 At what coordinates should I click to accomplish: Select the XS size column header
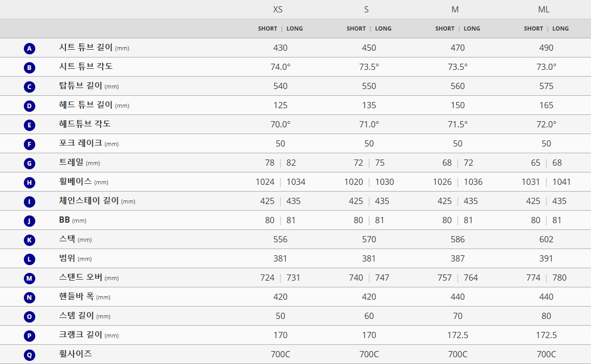[x=277, y=9]
